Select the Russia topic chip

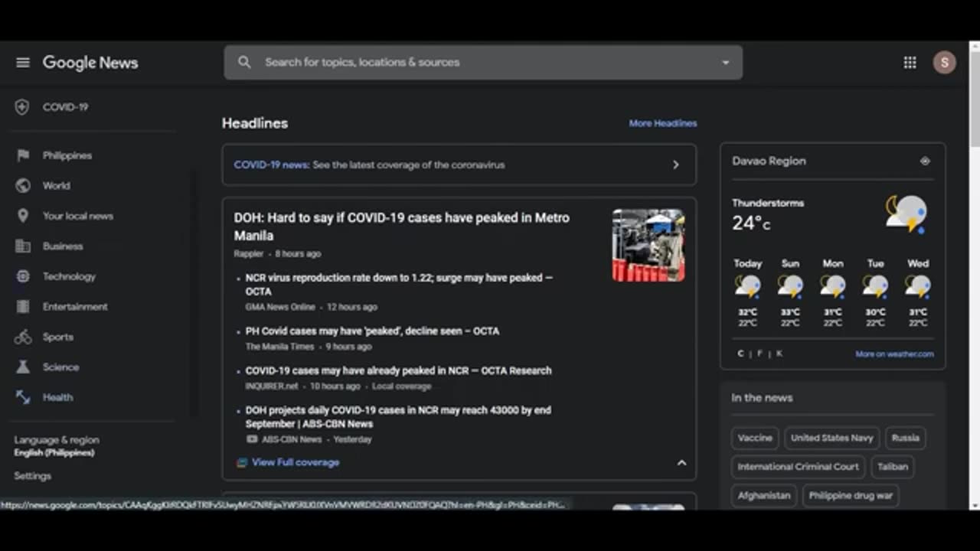point(905,438)
